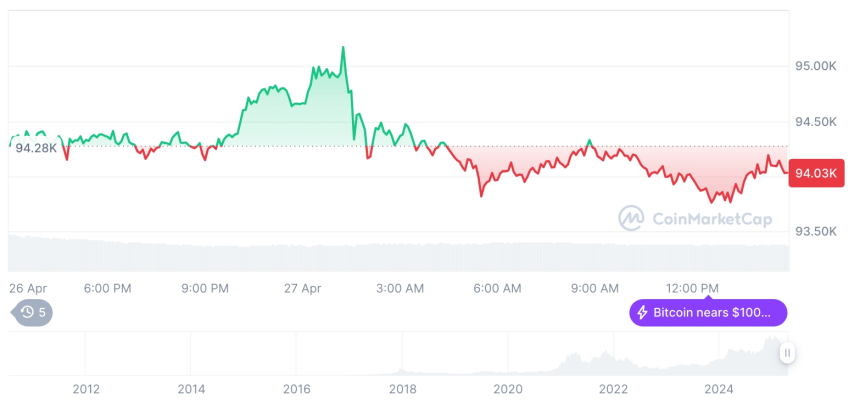The image size is (860, 401).
Task: Click the 94.28K opening price label
Action: coord(36,148)
